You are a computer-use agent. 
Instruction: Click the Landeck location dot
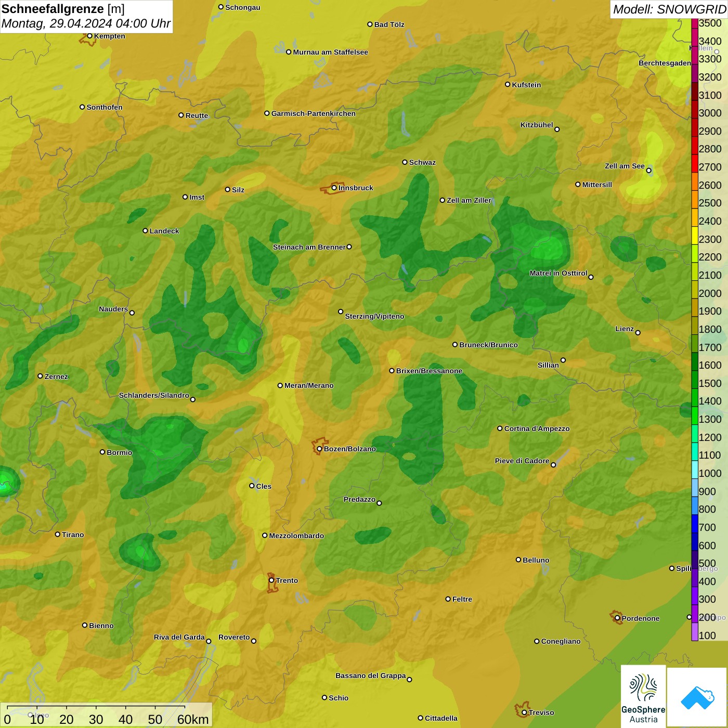pyautogui.click(x=145, y=230)
